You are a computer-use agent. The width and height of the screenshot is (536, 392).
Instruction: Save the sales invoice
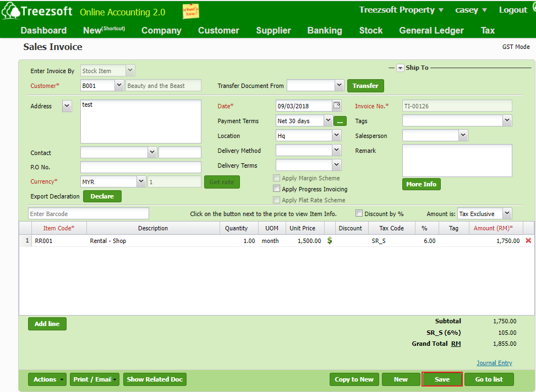[x=442, y=379]
